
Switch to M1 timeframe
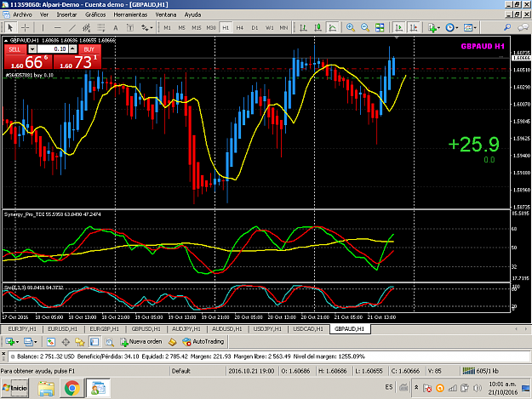tap(168, 28)
